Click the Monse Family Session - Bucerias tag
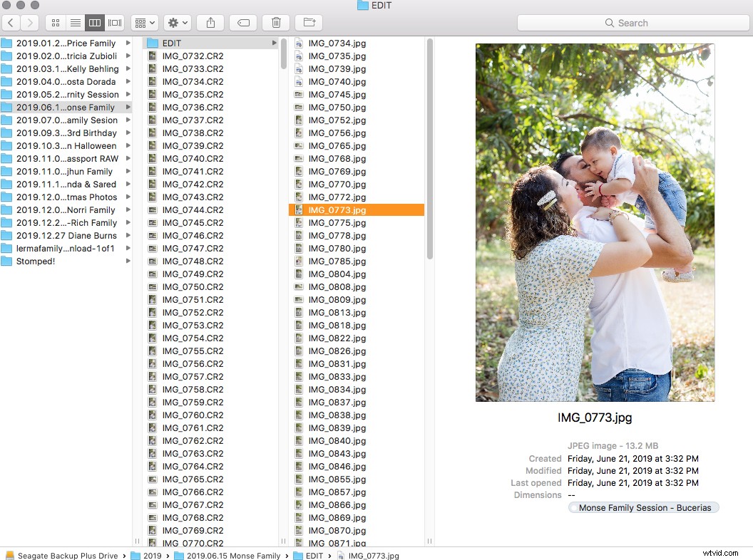The image size is (753, 560). [642, 507]
